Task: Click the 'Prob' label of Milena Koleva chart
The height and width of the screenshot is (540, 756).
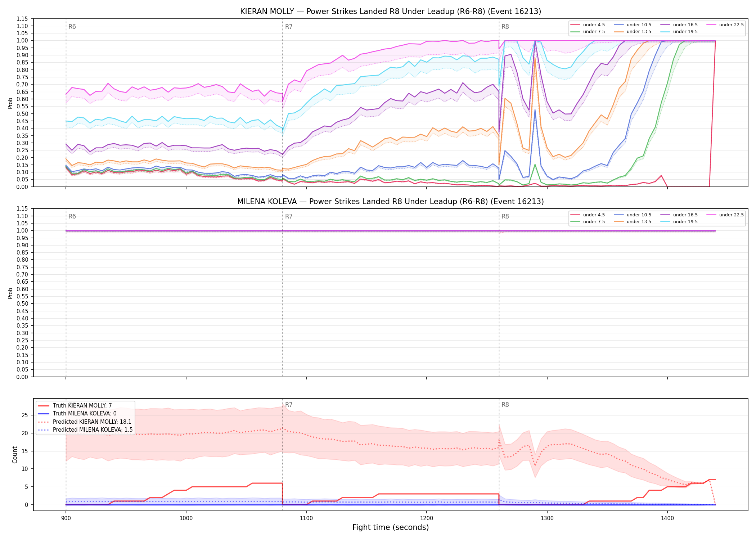Action: coord(10,293)
